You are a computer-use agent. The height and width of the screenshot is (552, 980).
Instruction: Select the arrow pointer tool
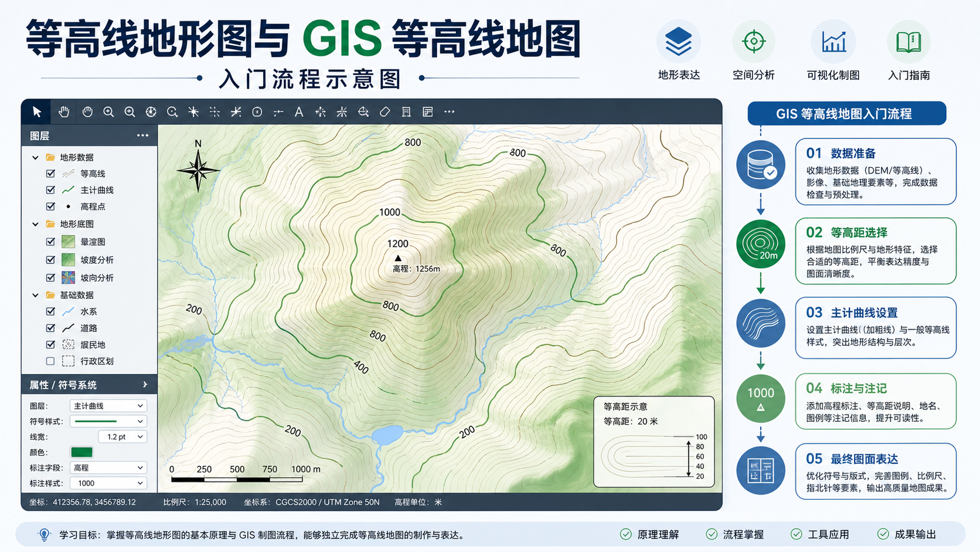pyautogui.click(x=37, y=111)
